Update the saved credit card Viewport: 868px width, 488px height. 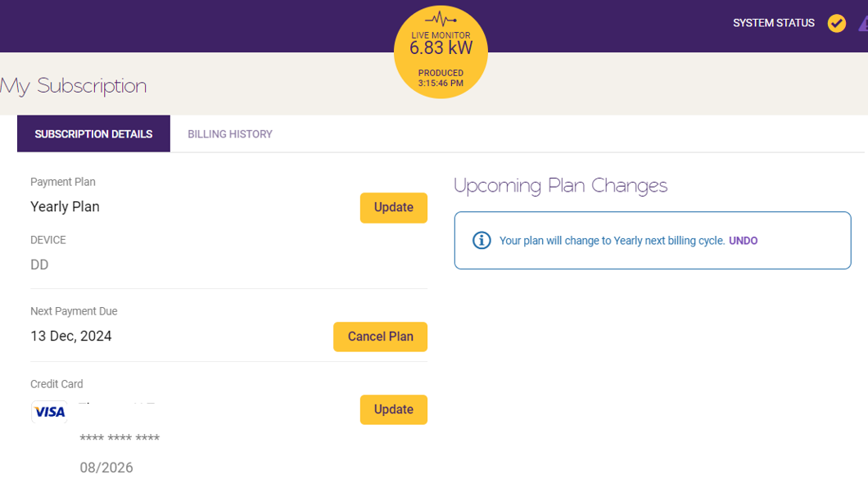point(393,409)
